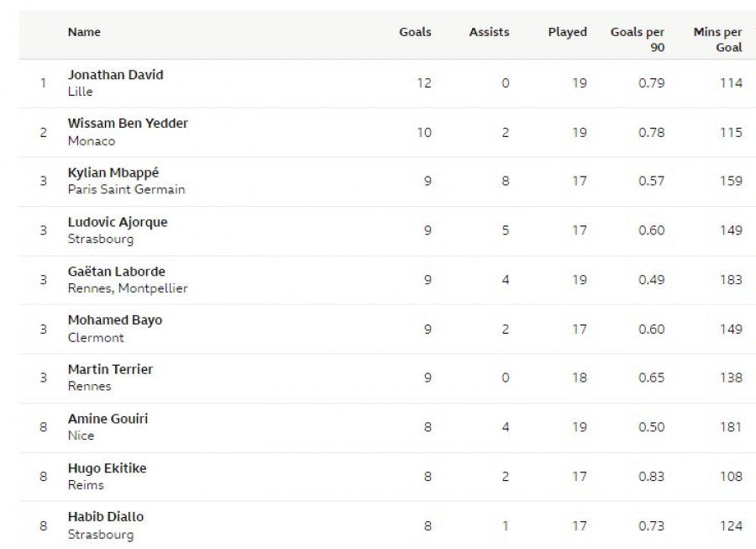The image size is (756, 549).
Task: Select Mohamed Bayo's name
Action: (x=115, y=320)
